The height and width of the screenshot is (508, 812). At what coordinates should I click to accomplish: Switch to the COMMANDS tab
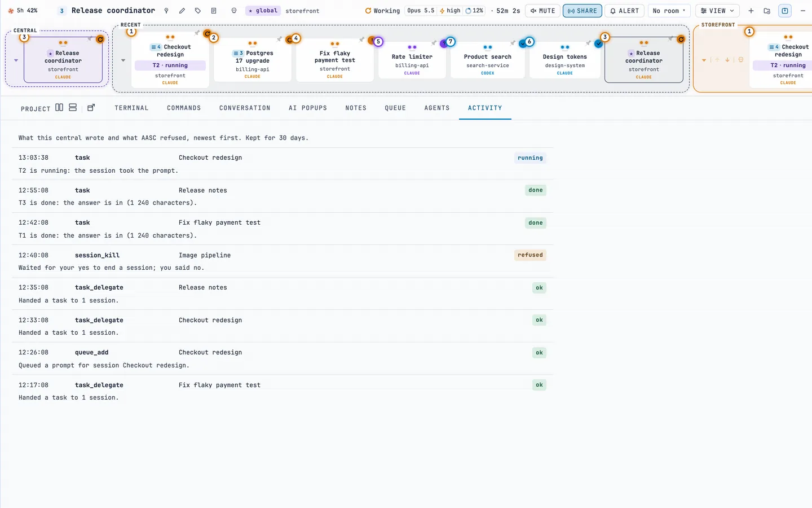(184, 108)
